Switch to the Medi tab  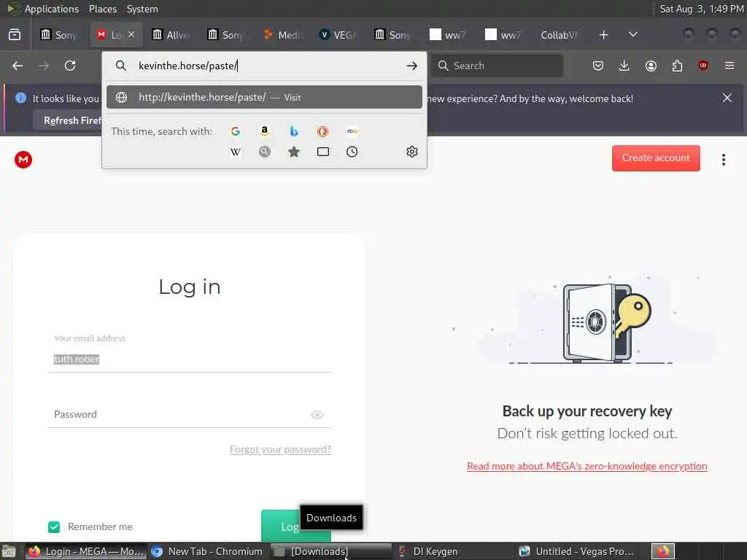283,35
